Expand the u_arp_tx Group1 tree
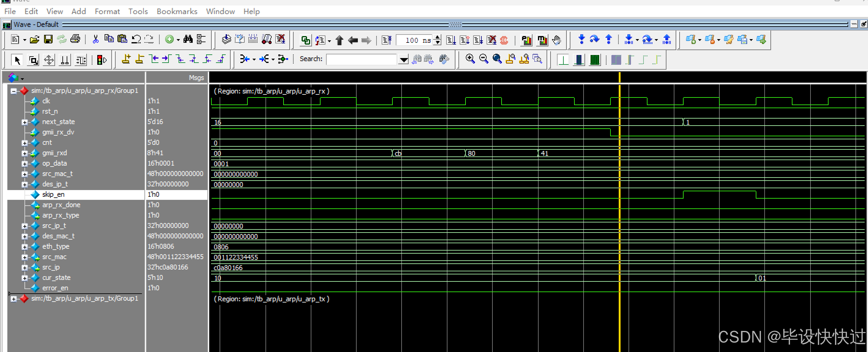Image resolution: width=868 pixels, height=352 pixels. [x=13, y=299]
